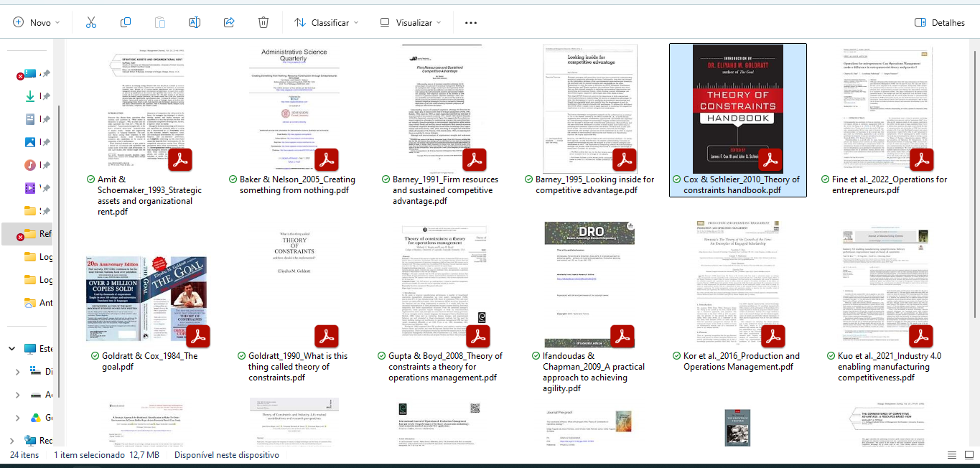This screenshot has width=980, height=468.
Task: Collapse the 'Este' computer tree node
Action: (x=11, y=349)
